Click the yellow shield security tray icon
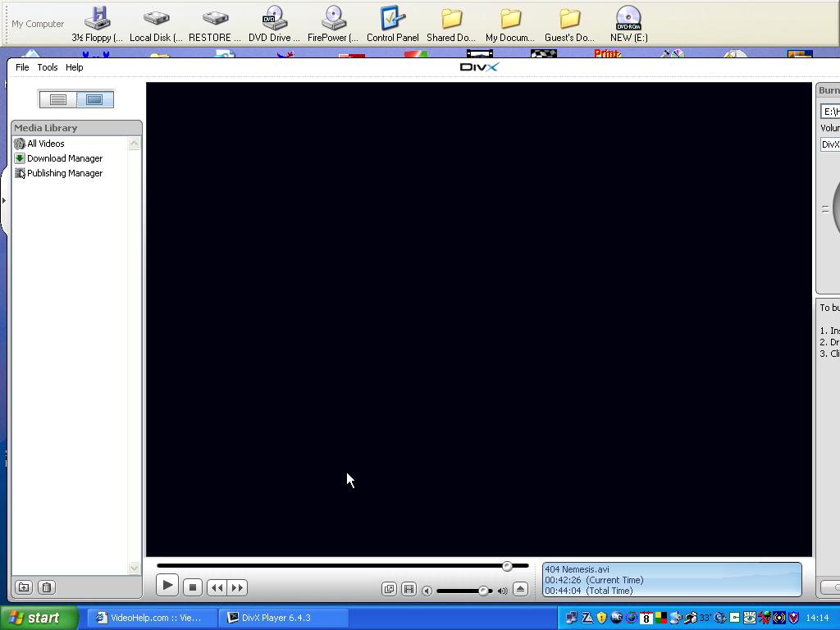Viewport: 840px width, 630px height. coord(601,618)
